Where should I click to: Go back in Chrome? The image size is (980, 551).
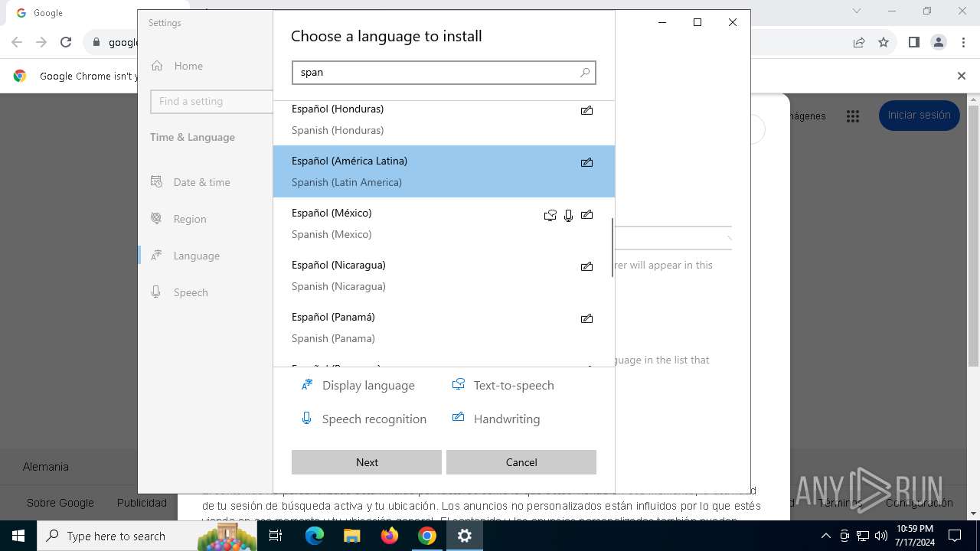[x=17, y=43]
